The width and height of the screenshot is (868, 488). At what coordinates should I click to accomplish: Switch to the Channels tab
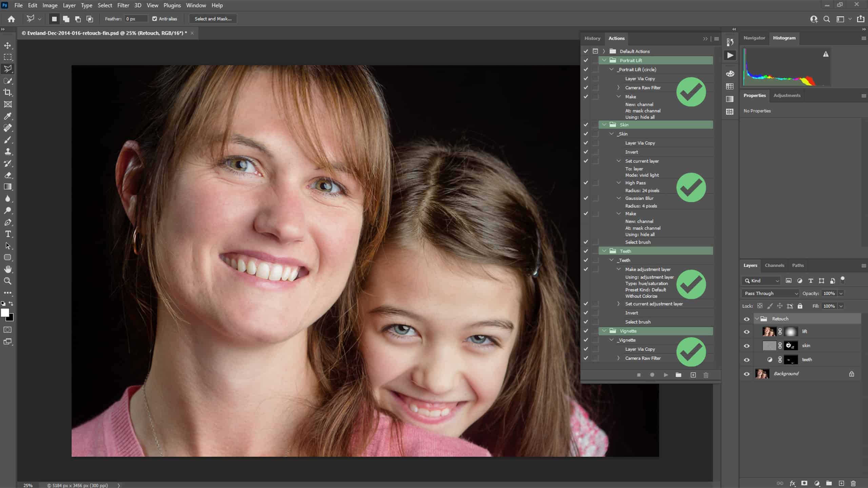pyautogui.click(x=774, y=265)
